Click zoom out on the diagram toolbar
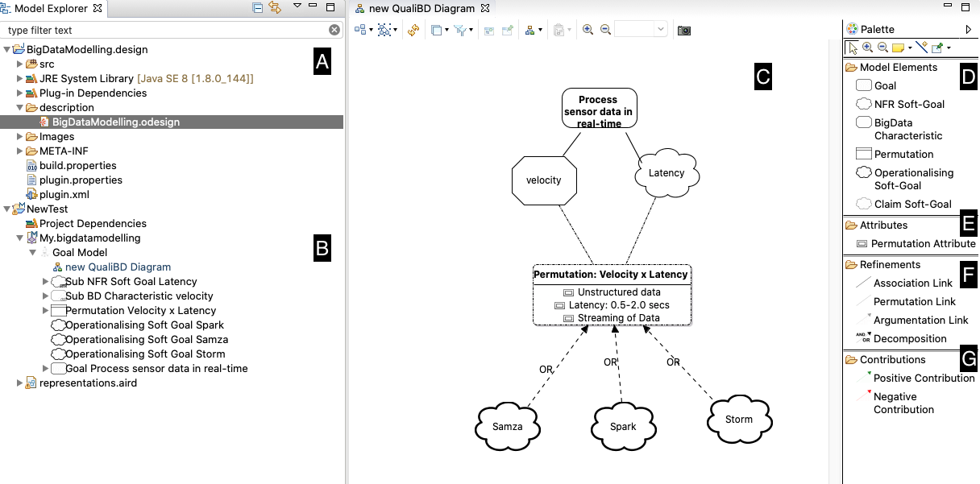This screenshot has width=980, height=484. [605, 30]
